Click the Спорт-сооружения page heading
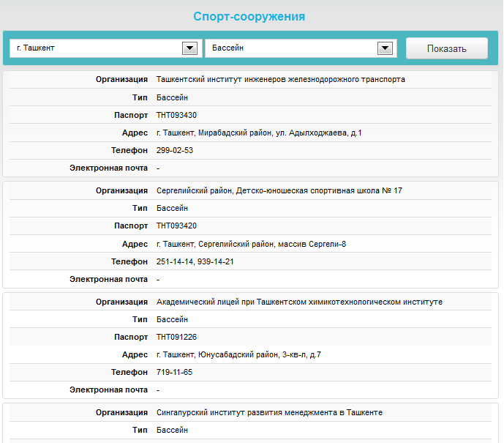 [249, 16]
